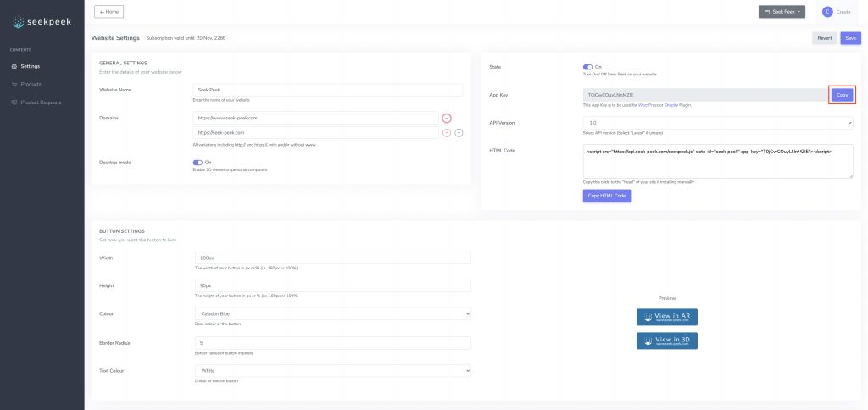Toggle Desktop mode switch
This screenshot has width=868, height=410.
coord(198,163)
